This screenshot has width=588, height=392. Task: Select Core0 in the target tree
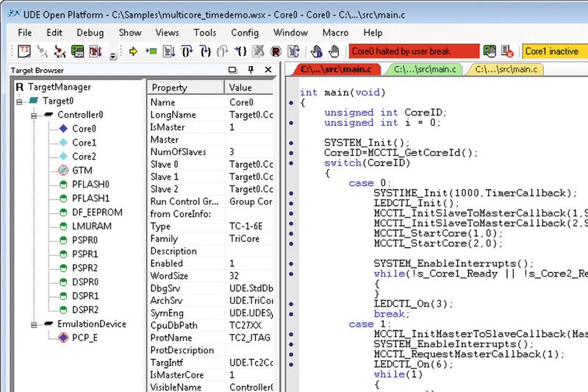(x=84, y=129)
